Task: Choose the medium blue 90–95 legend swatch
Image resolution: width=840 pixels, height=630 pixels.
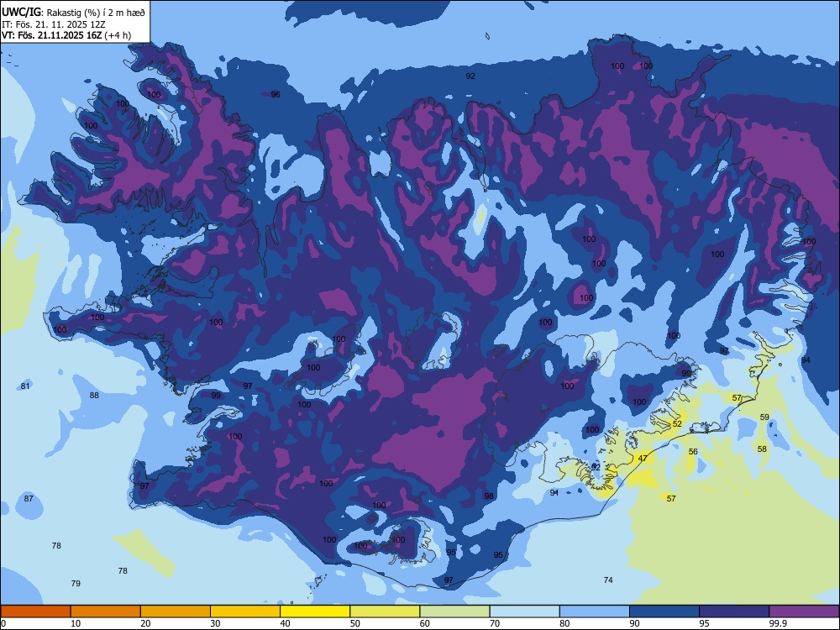Action: click(x=664, y=612)
